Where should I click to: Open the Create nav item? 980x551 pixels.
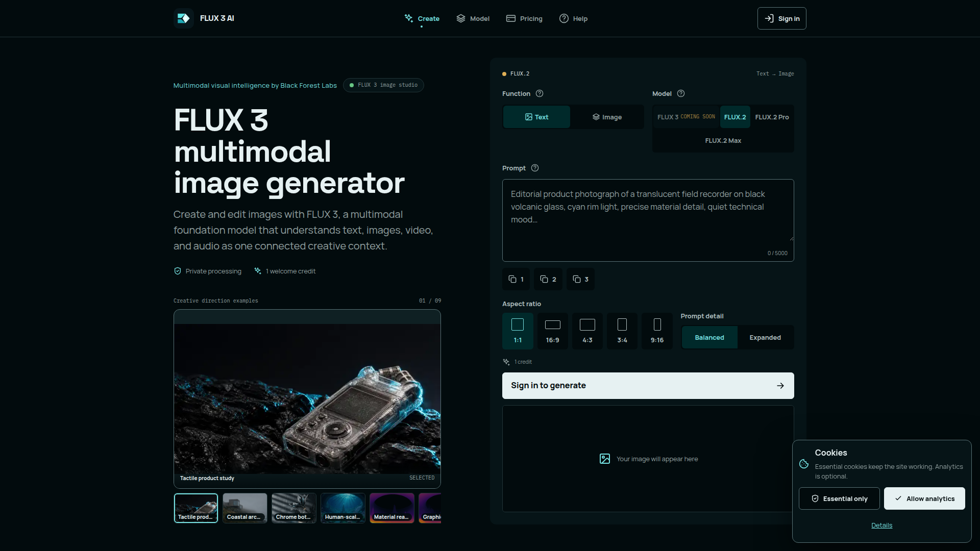click(x=422, y=18)
